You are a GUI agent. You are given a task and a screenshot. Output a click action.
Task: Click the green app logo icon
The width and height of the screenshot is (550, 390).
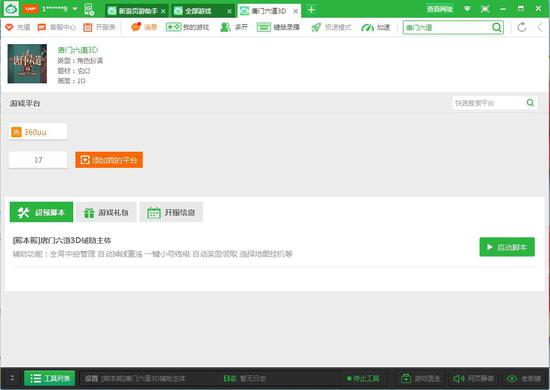tap(11, 8)
